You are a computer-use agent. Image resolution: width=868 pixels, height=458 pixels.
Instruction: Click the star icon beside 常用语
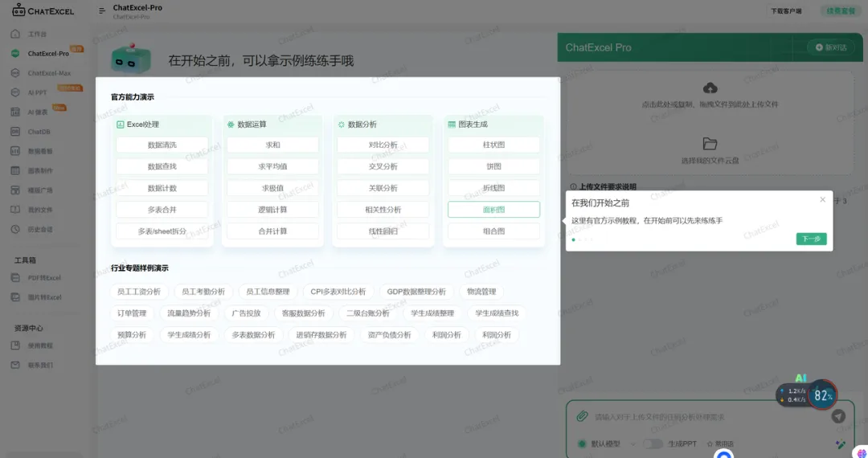710,444
